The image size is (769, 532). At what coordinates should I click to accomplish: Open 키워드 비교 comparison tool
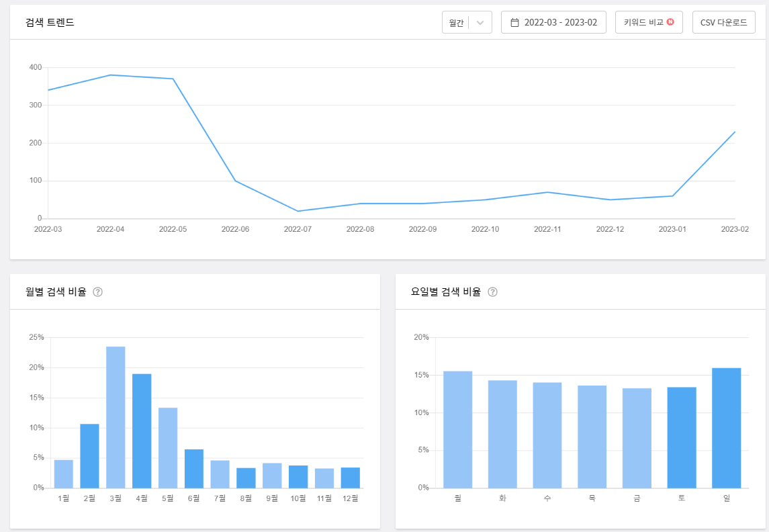click(649, 21)
